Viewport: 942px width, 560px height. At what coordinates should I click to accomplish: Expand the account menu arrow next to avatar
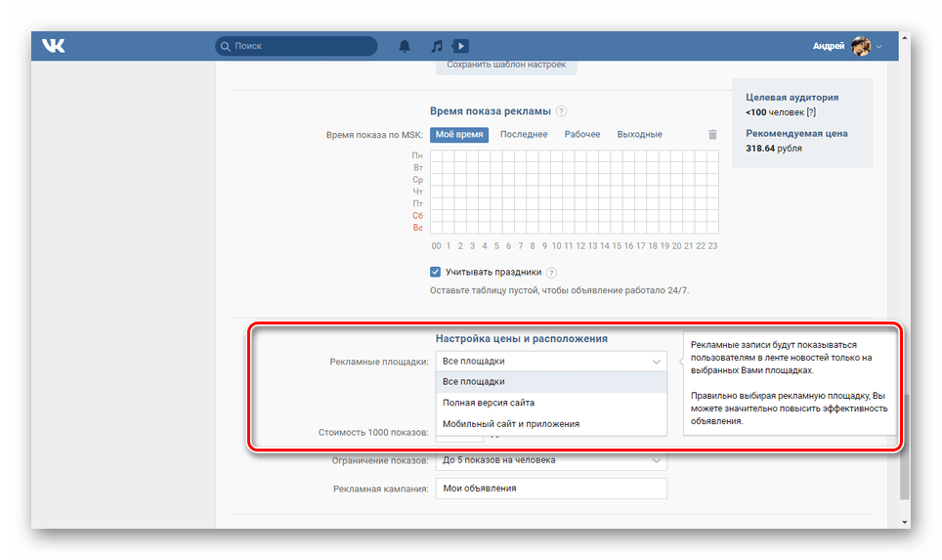click(x=878, y=46)
